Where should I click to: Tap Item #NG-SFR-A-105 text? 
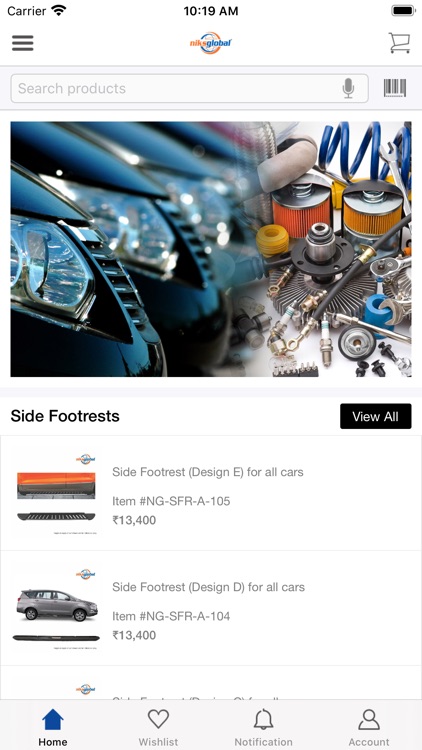[171, 501]
